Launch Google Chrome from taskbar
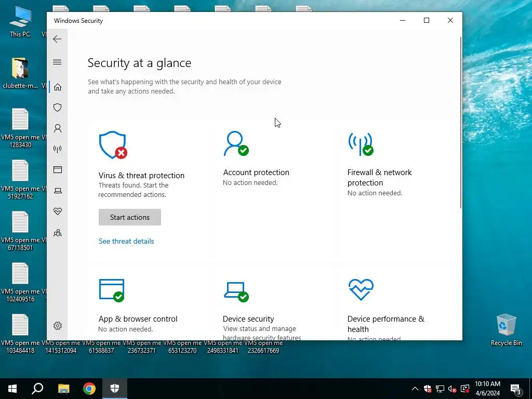The height and width of the screenshot is (399, 532). [89, 389]
